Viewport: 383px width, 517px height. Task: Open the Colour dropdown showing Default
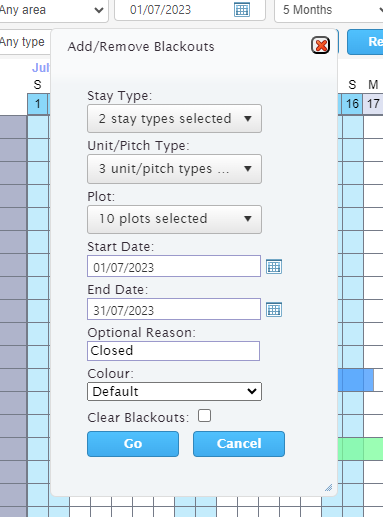pyautogui.click(x=174, y=391)
